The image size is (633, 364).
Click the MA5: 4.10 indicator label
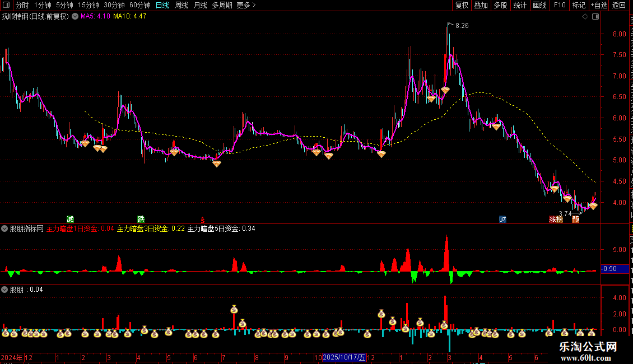[x=95, y=16]
